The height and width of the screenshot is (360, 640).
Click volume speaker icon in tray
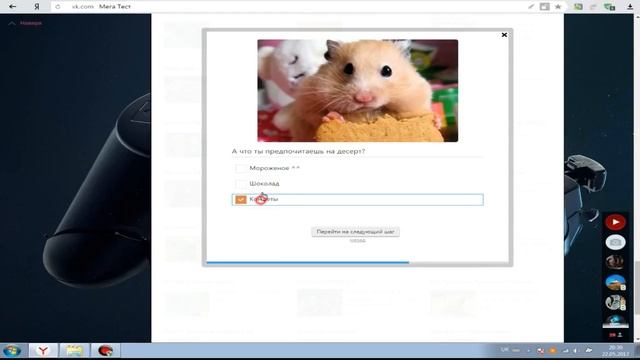(576, 351)
